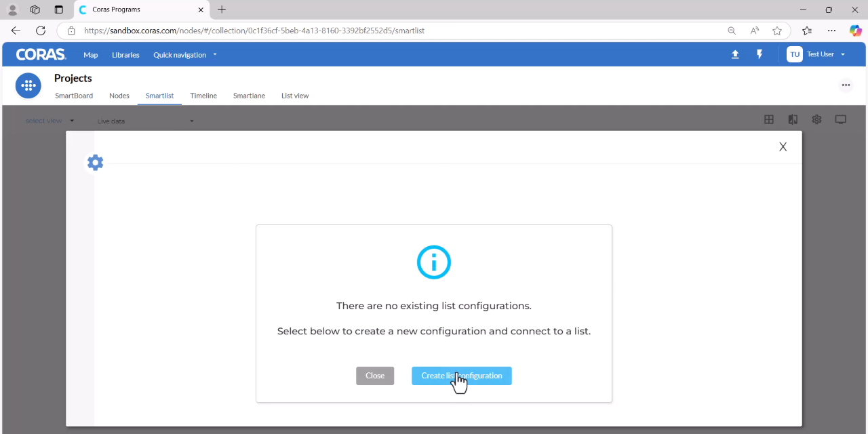Switch to the Smartlane tab
Screen dimensions: 868x434
249,96
